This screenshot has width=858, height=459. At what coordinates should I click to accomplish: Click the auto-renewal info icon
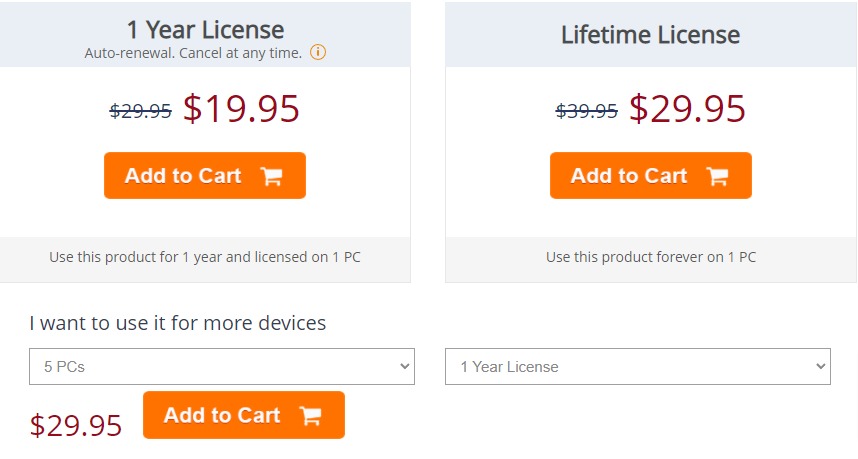click(x=318, y=53)
